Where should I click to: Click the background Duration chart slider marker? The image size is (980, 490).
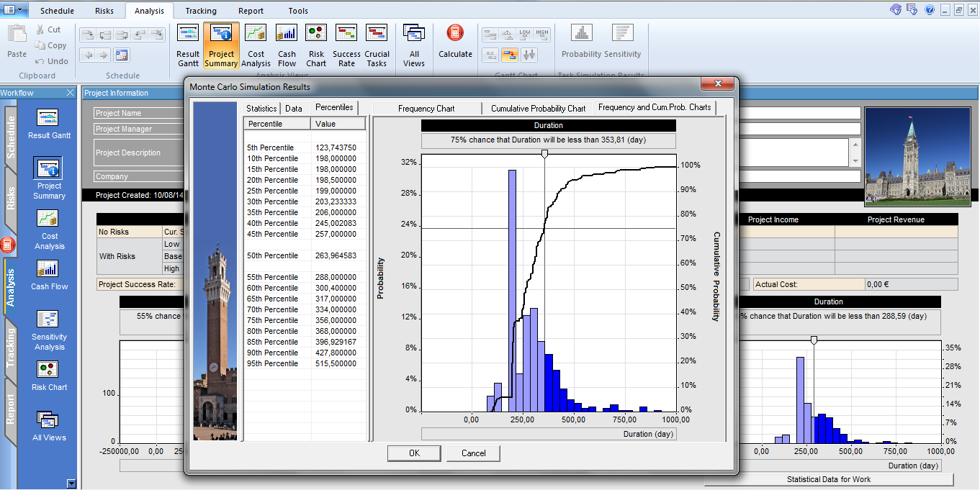pyautogui.click(x=814, y=340)
